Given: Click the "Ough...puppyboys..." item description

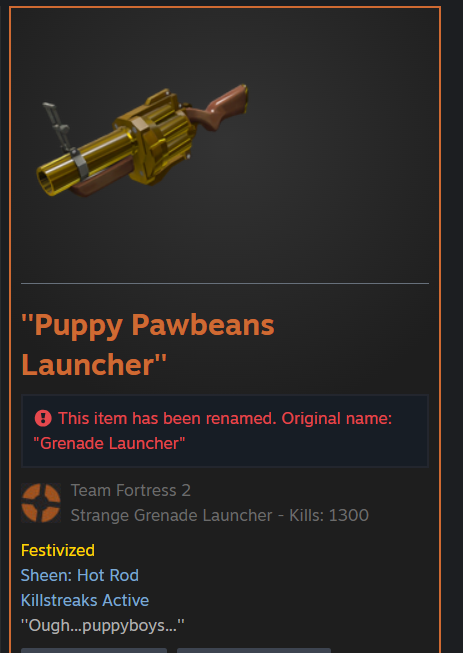Looking at the screenshot, I should point(103,625).
